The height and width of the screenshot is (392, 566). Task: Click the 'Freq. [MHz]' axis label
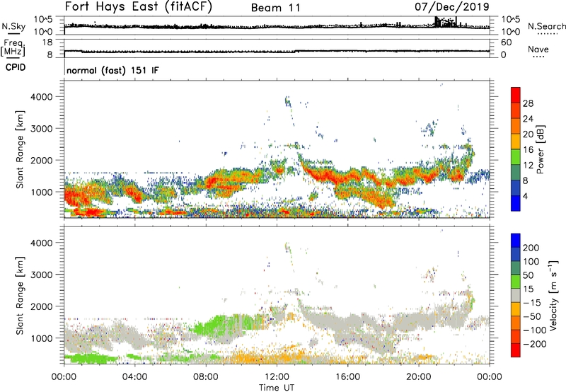(13, 48)
